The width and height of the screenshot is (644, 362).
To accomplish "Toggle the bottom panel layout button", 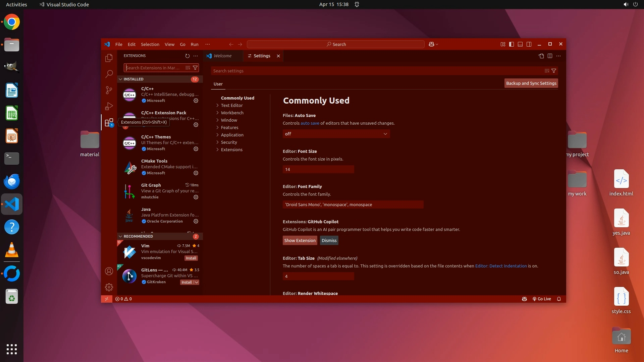I will pyautogui.click(x=520, y=44).
